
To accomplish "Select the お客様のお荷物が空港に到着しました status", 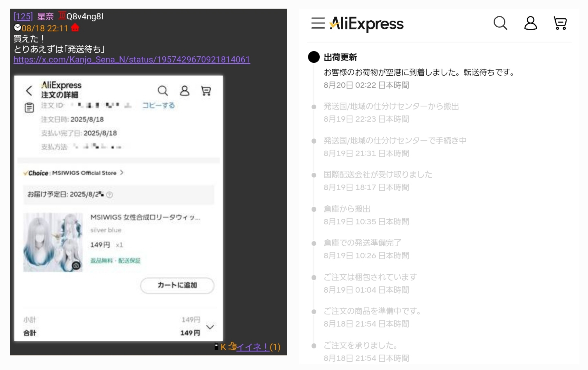I will pyautogui.click(x=419, y=72).
